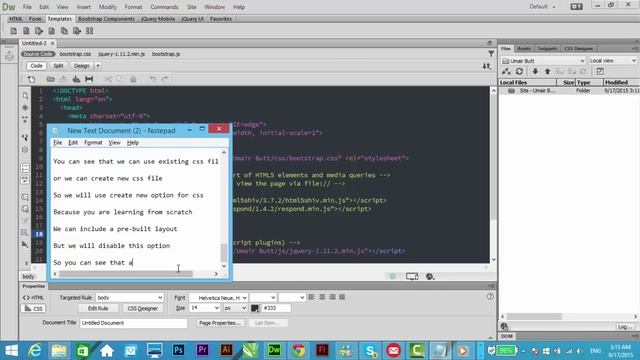Viewport: 640px width, 360px height.
Task: Switch to Bootstrap Components insert tab
Action: pos(106,19)
